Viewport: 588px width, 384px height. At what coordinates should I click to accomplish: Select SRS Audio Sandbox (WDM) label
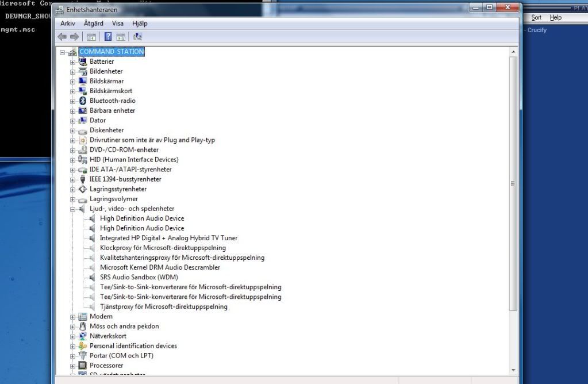(x=139, y=277)
